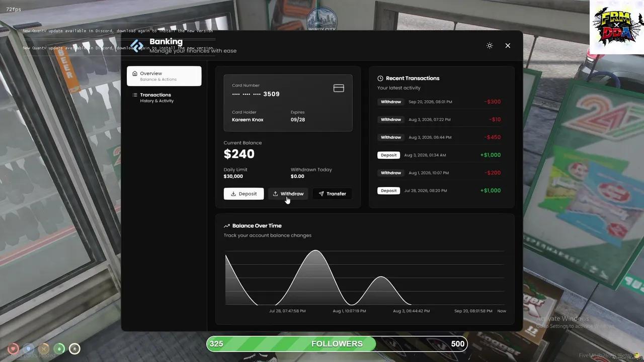The image size is (644, 362).
Task: Click the Withdraw badge on the Sep 20 transaction
Action: point(391,102)
